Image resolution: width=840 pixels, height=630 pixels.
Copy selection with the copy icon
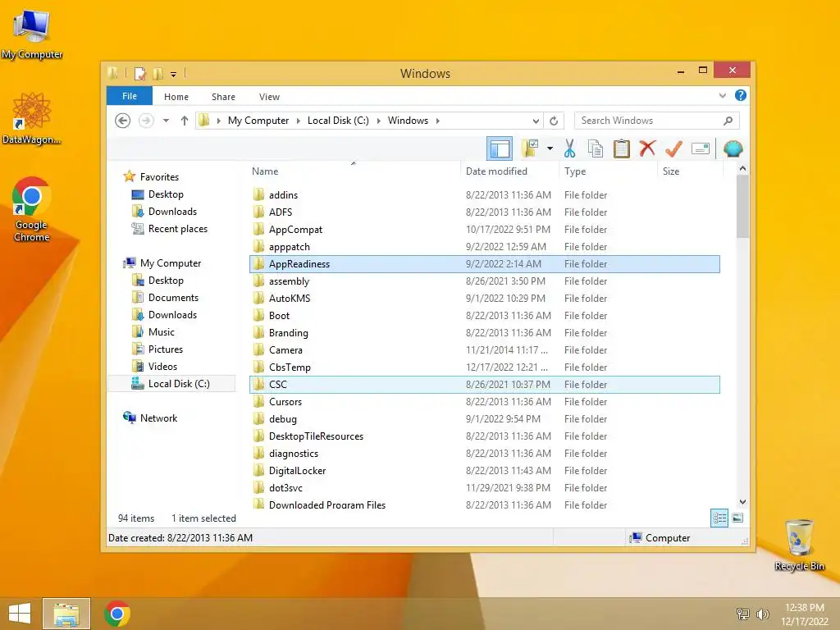(596, 148)
